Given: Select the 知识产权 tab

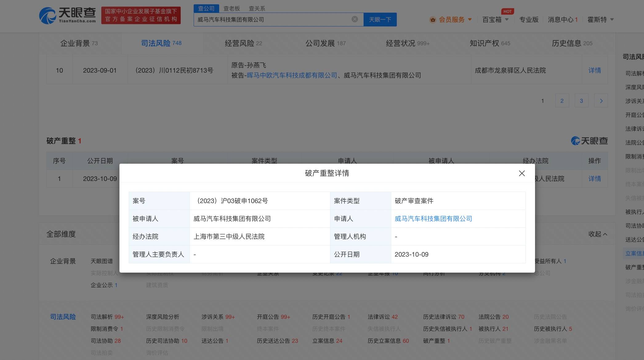Looking at the screenshot, I should tap(490, 43).
